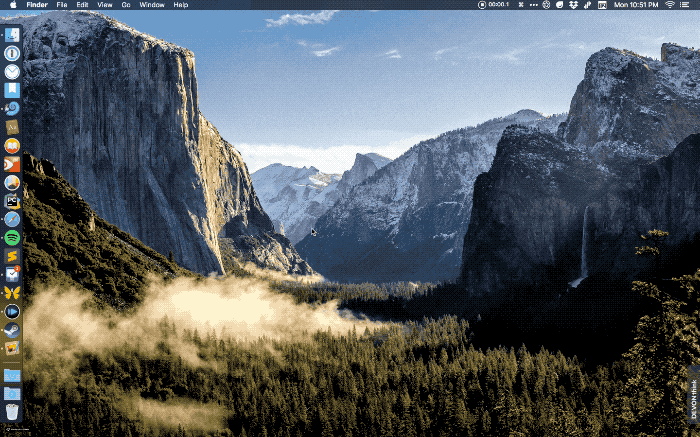This screenshot has width=700, height=437.
Task: Open the Apple menu
Action: coord(10,5)
